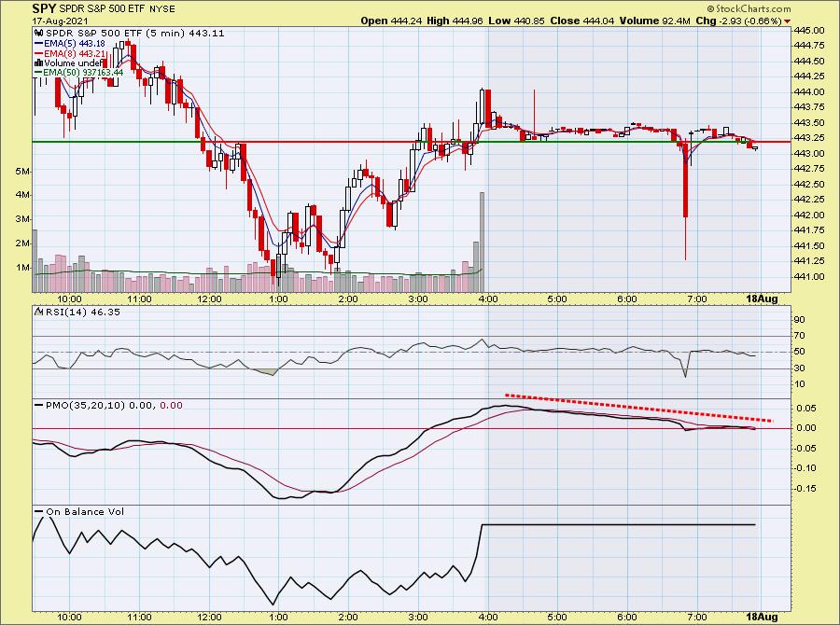Image resolution: width=840 pixels, height=625 pixels.
Task: Click the 1M volume axis label
Action: click(22, 267)
